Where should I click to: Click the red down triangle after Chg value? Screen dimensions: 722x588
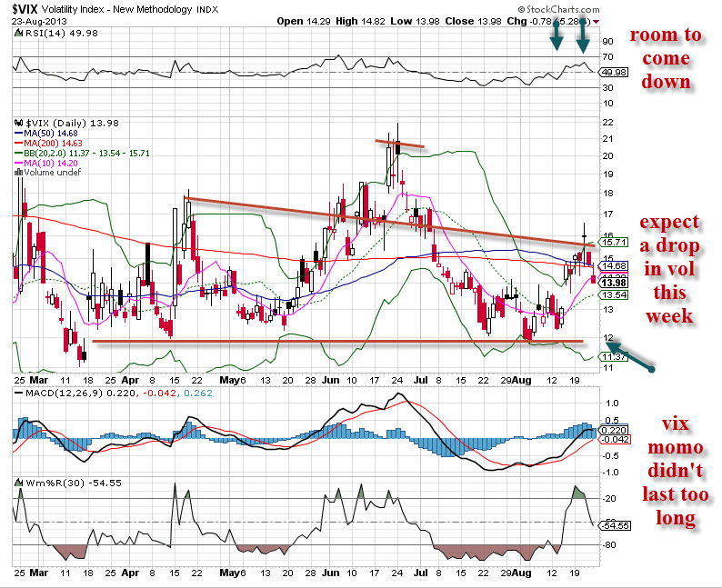click(595, 21)
